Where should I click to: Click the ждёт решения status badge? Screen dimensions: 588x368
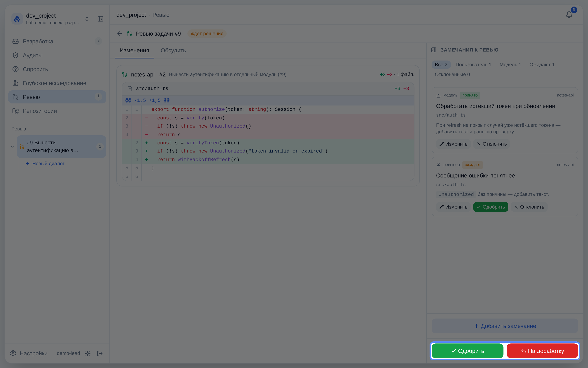tap(207, 34)
